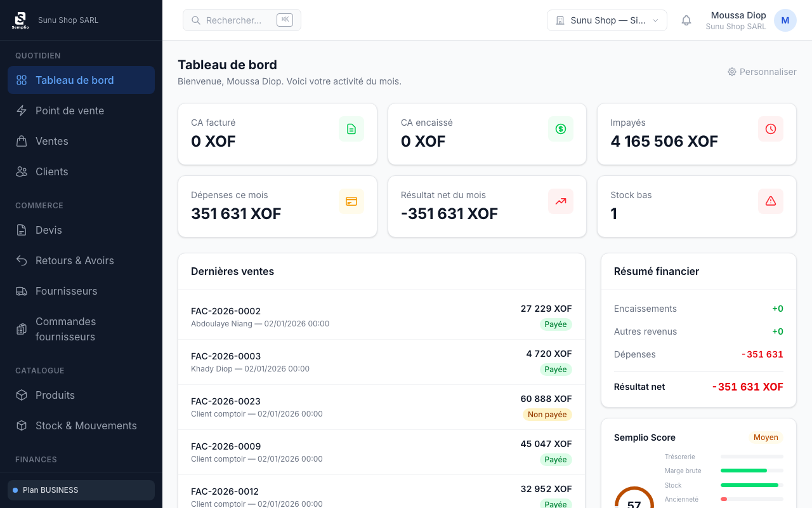Open the Plan BUSINESS selector

[81, 490]
